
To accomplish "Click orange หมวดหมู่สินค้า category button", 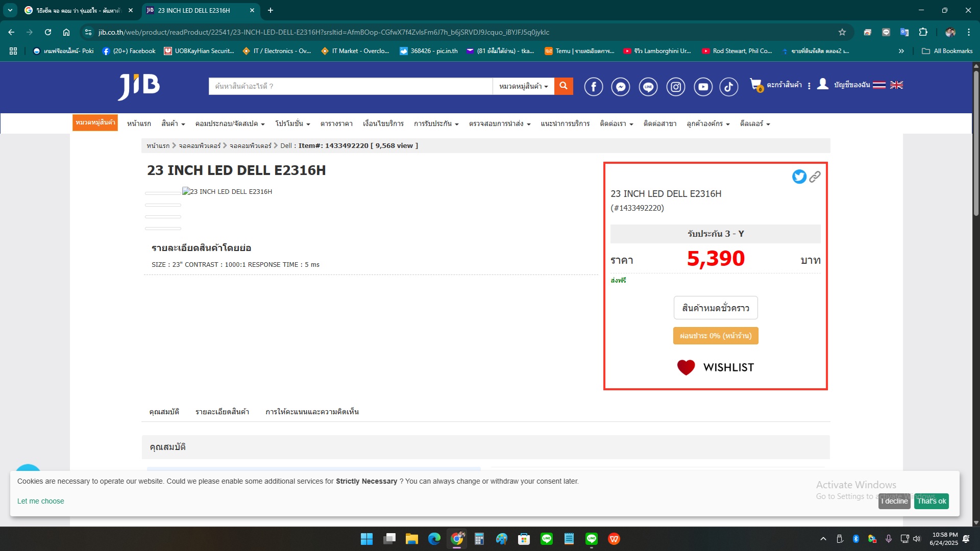I will point(95,122).
